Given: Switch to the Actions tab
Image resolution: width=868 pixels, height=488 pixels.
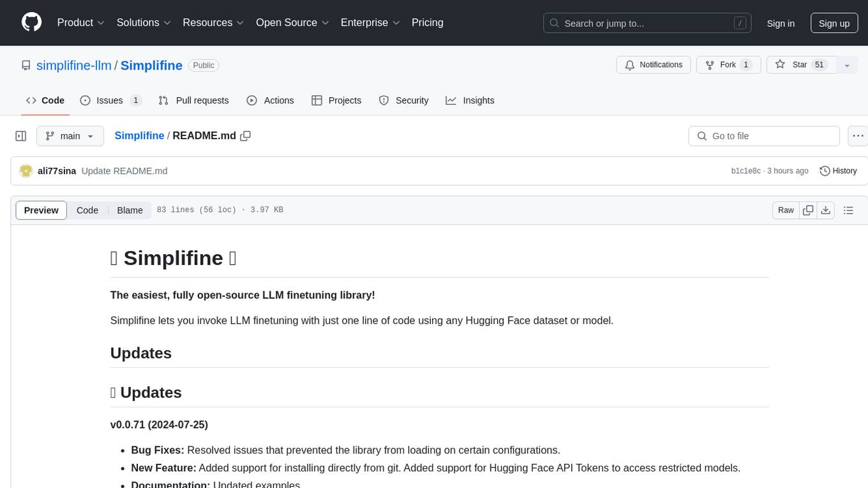Looking at the screenshot, I should click(x=270, y=100).
